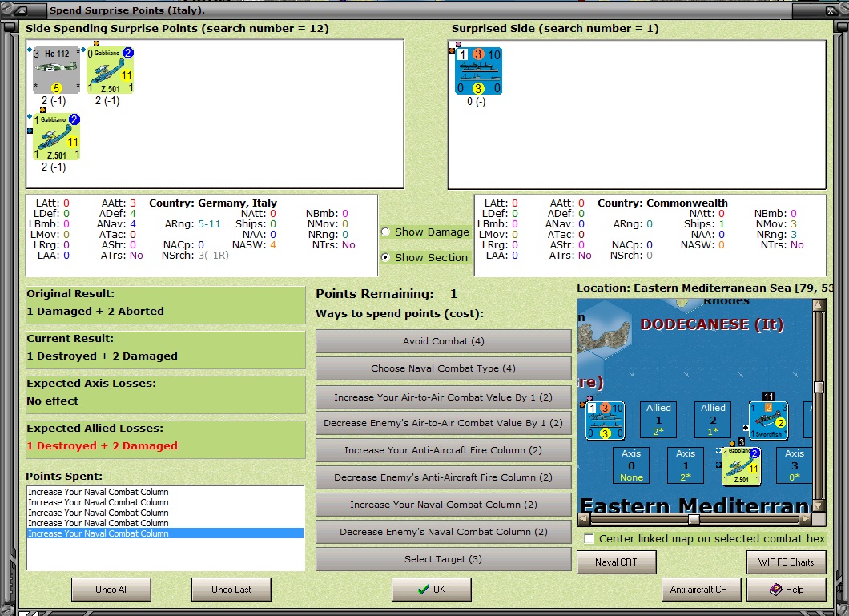Confirm with the OK button
The image size is (849, 616).
[432, 589]
